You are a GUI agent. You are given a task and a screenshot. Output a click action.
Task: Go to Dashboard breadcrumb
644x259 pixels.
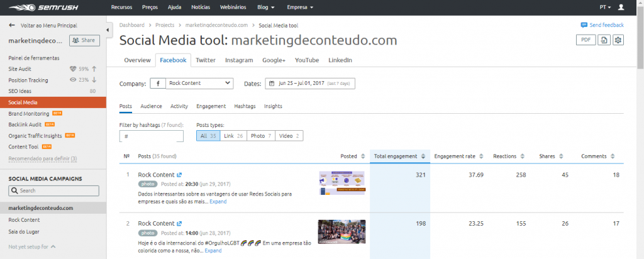(x=132, y=25)
